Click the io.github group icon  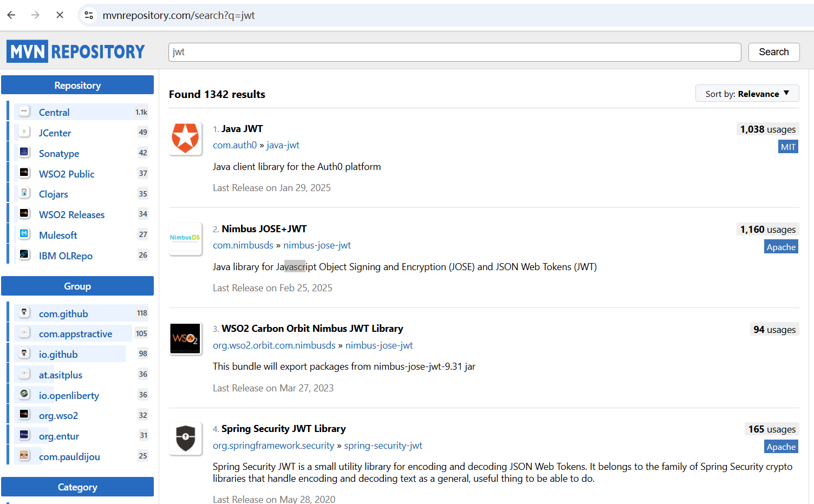tap(24, 354)
